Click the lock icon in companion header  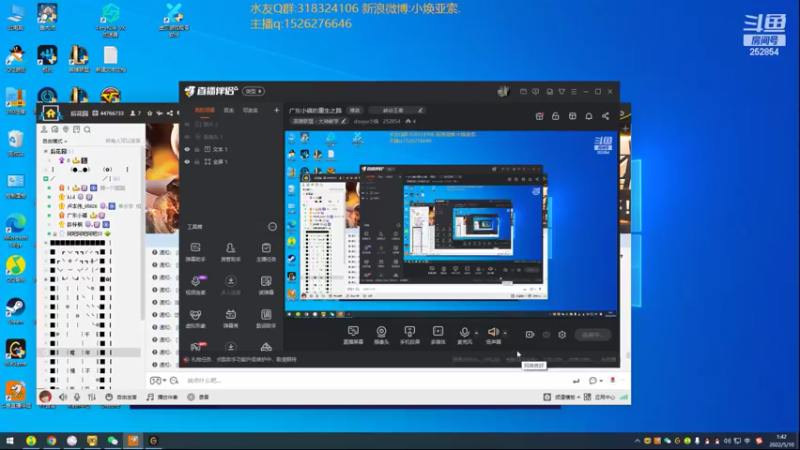(556, 116)
